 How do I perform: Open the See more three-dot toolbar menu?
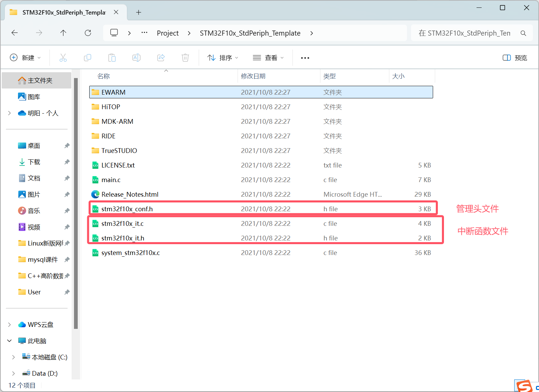tap(305, 58)
